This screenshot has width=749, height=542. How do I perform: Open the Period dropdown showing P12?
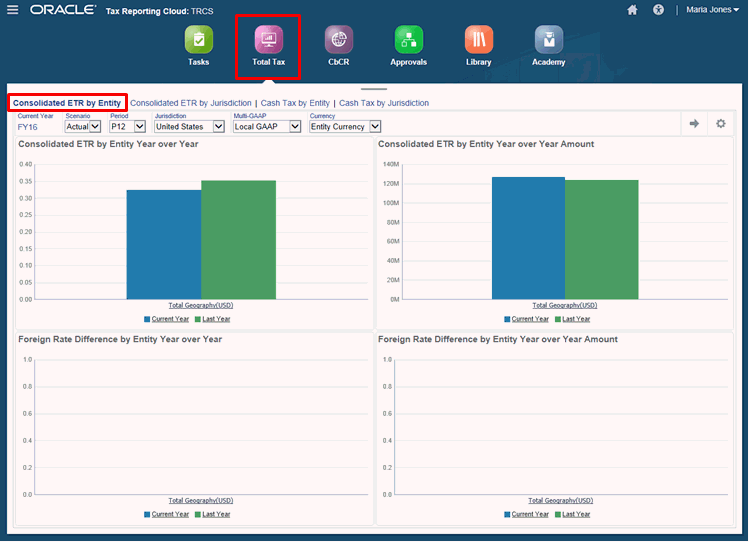tap(128, 127)
